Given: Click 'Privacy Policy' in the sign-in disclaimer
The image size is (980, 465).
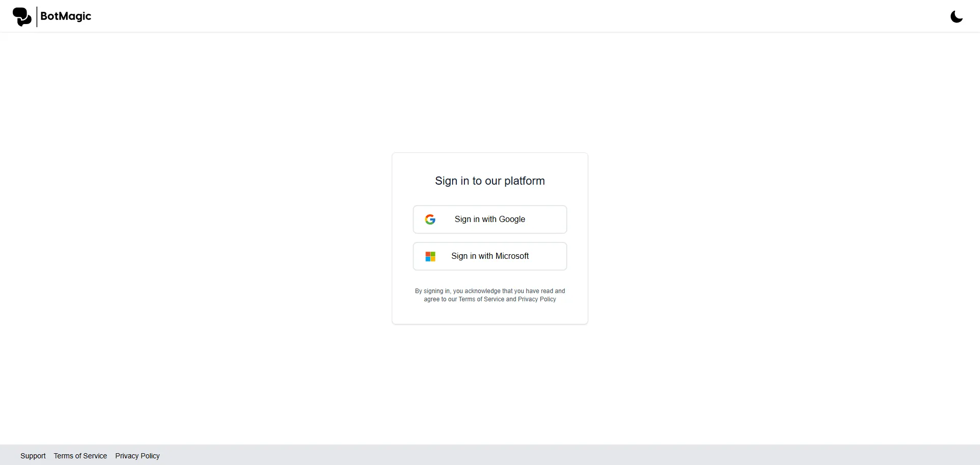Looking at the screenshot, I should (x=537, y=299).
